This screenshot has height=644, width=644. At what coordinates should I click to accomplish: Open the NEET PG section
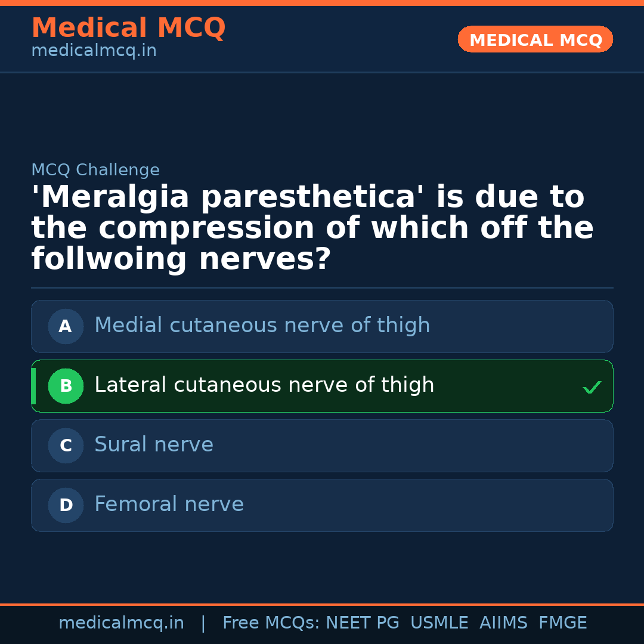tap(362, 623)
